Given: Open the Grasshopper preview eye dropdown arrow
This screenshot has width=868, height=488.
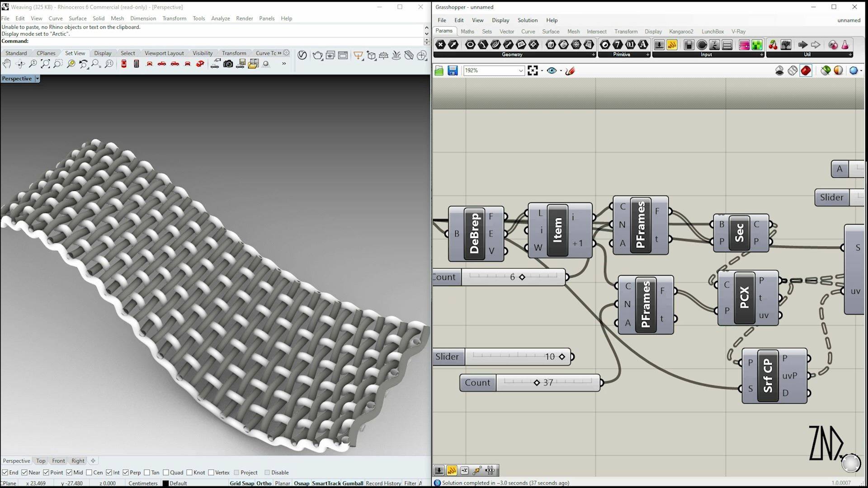Looking at the screenshot, I should point(561,70).
